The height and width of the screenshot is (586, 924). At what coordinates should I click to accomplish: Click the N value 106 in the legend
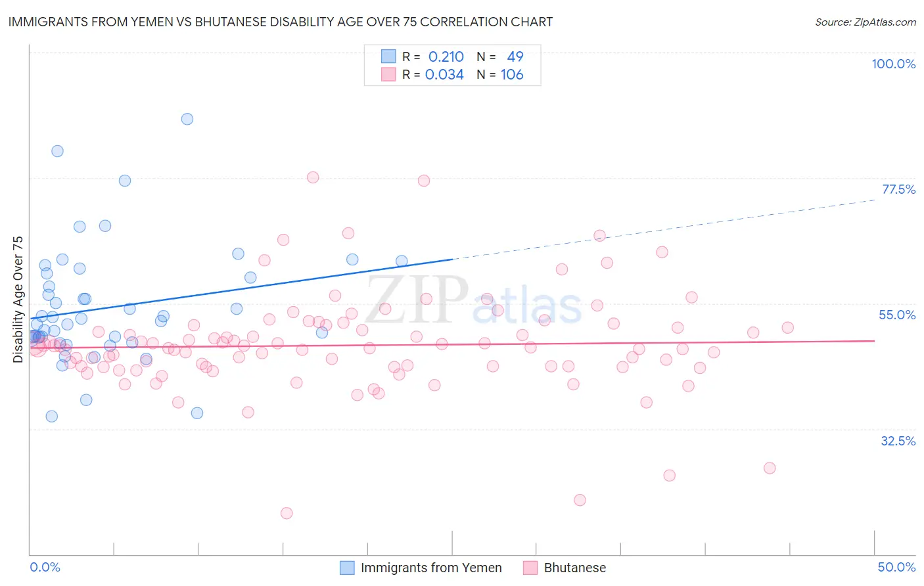point(512,74)
